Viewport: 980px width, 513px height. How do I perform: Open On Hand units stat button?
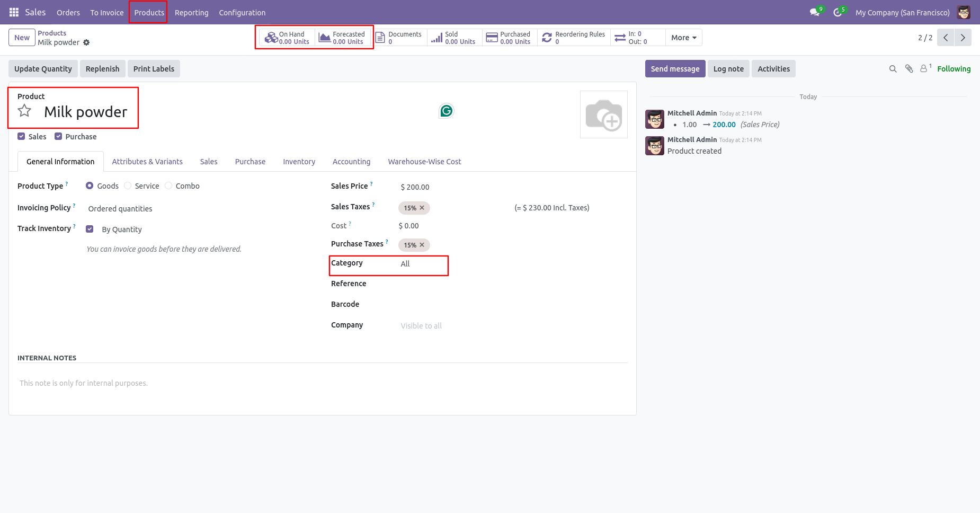287,38
